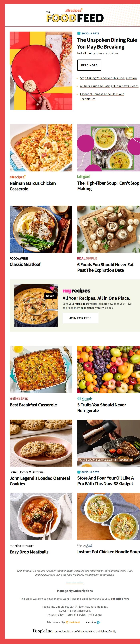Click the JOIN FOR FREE button

point(80,318)
